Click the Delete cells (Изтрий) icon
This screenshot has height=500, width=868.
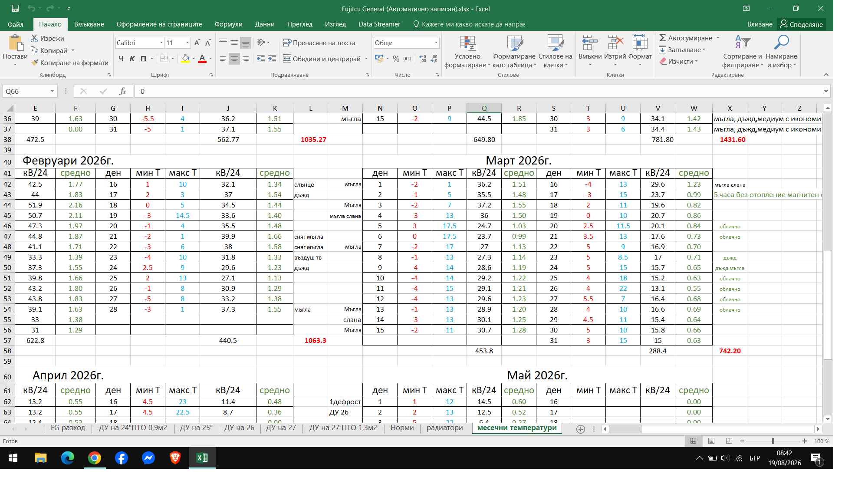[615, 43]
